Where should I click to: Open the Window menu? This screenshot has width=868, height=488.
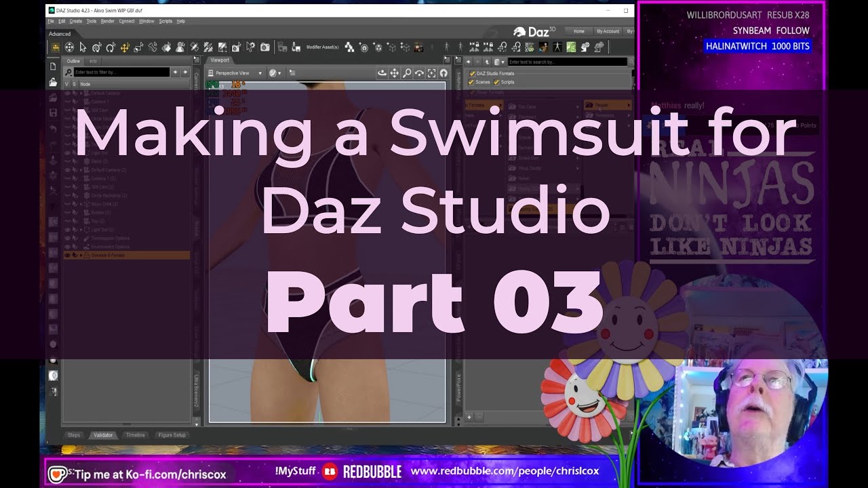point(146,21)
